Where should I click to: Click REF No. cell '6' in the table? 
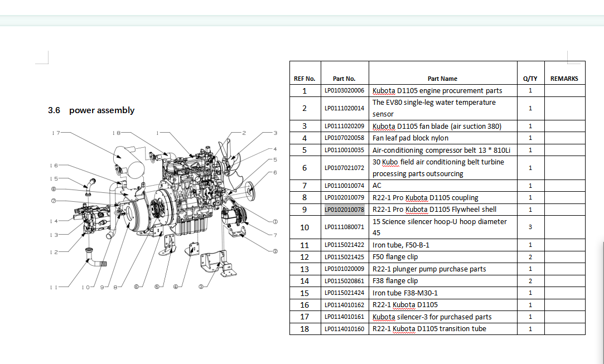tap(305, 168)
